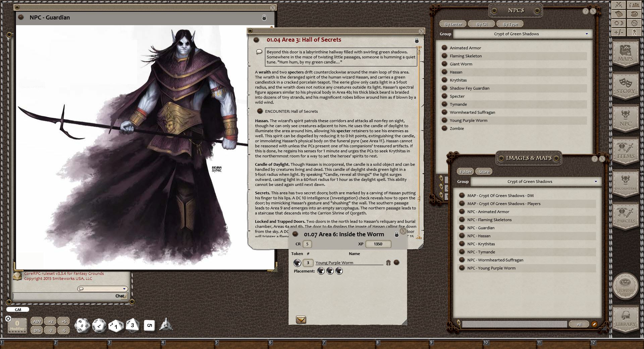Click the XP value field showing 1350
This screenshot has height=349, width=644.
378,244
